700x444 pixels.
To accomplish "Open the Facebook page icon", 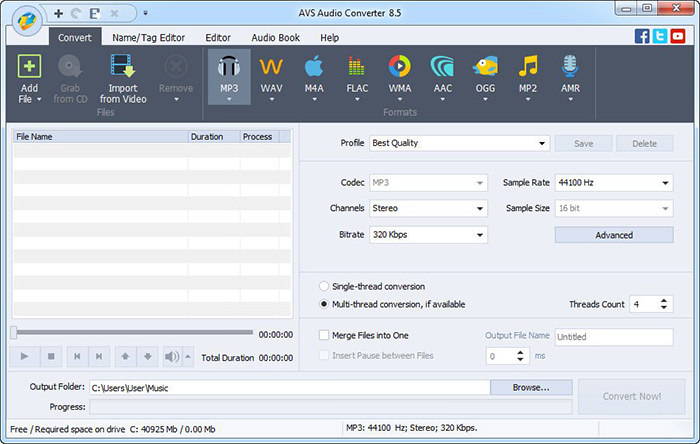I will [x=642, y=36].
